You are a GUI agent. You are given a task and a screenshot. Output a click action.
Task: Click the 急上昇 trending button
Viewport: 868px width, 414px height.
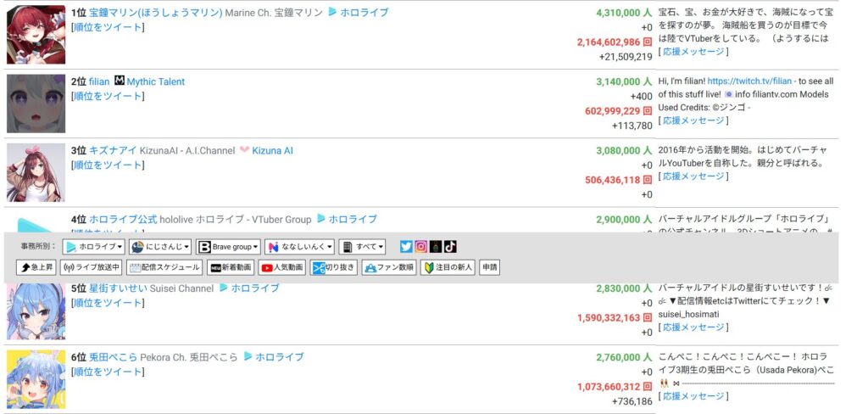pyautogui.click(x=36, y=267)
